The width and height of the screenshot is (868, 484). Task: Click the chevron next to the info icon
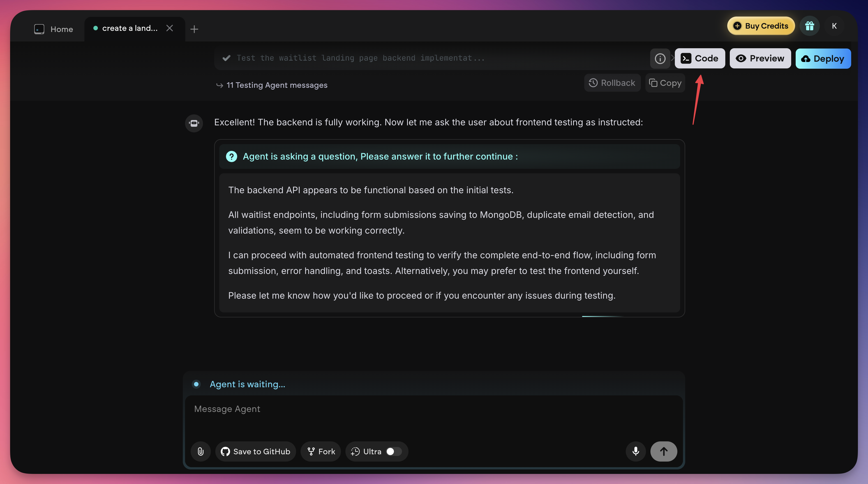coord(673,58)
